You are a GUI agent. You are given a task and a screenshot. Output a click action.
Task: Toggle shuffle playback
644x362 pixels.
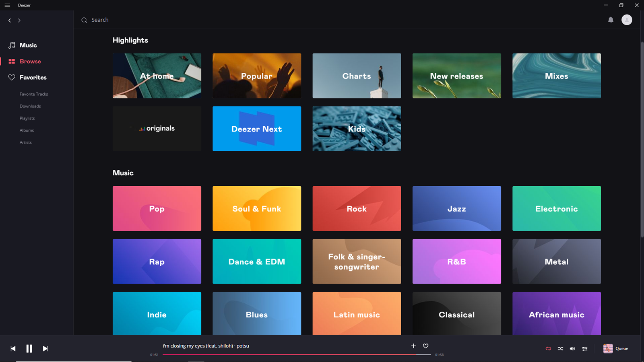(x=560, y=349)
